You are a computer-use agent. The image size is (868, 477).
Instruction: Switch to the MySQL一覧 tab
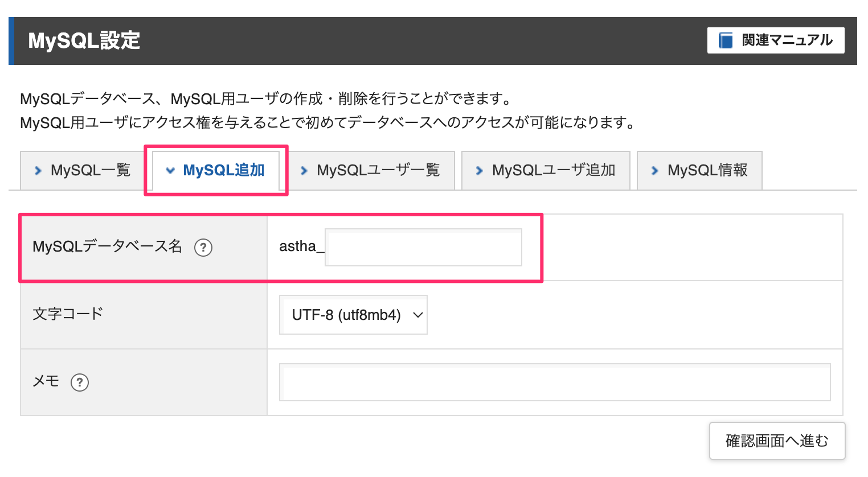point(83,170)
